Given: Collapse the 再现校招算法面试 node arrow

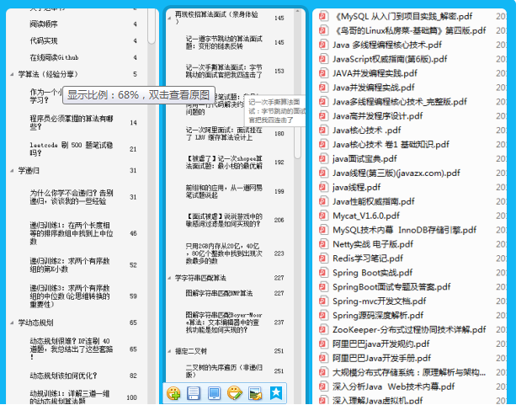Looking at the screenshot, I should click(169, 18).
